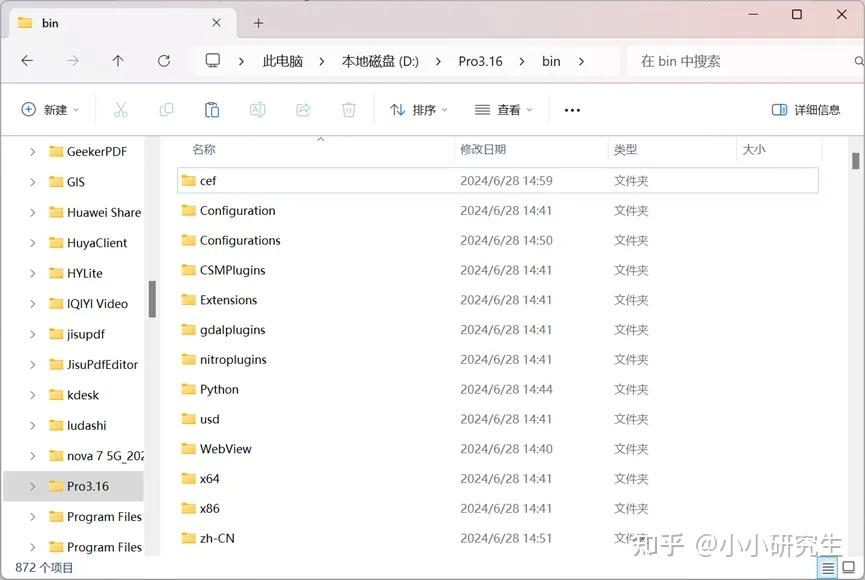Click the PC monitor icon in address bar
This screenshot has width=865, height=580.
coord(212,60)
